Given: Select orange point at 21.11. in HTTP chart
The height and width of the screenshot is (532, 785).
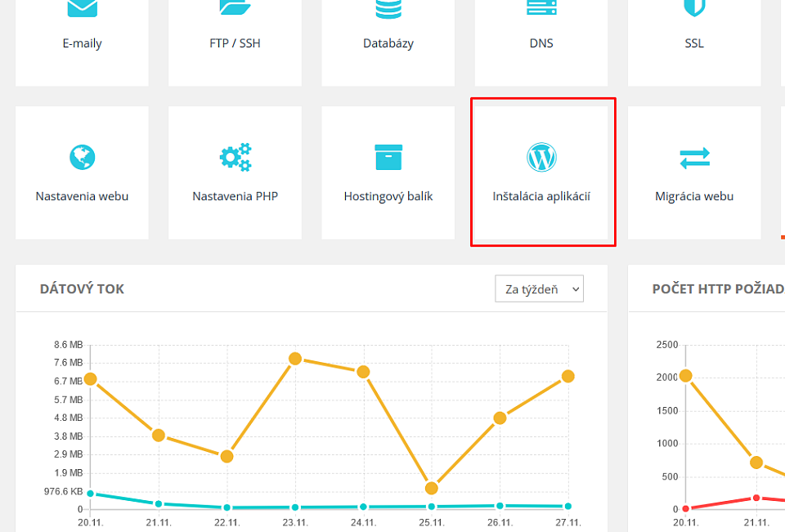Looking at the screenshot, I should coord(756,463).
